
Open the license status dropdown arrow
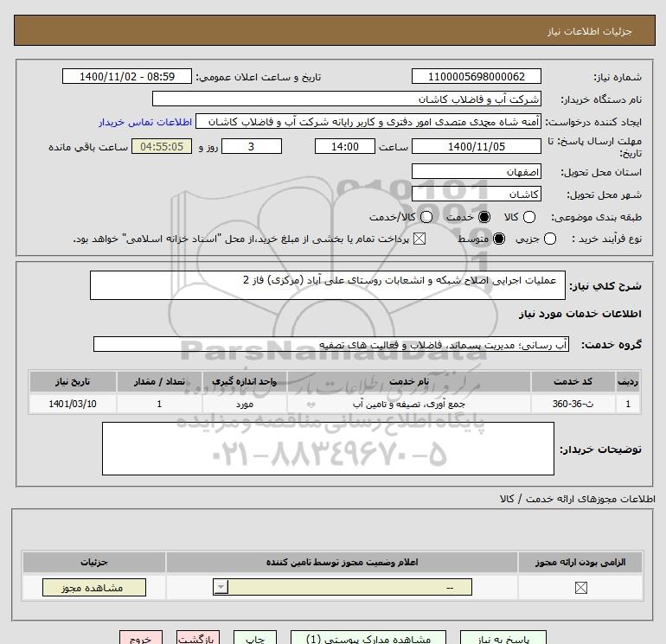pos(221,587)
